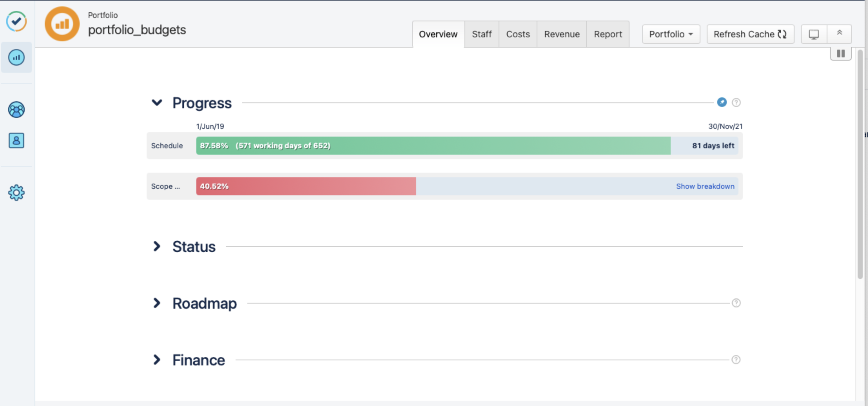The width and height of the screenshot is (868, 406).
Task: Click the Finance help question icon
Action: pyautogui.click(x=736, y=360)
